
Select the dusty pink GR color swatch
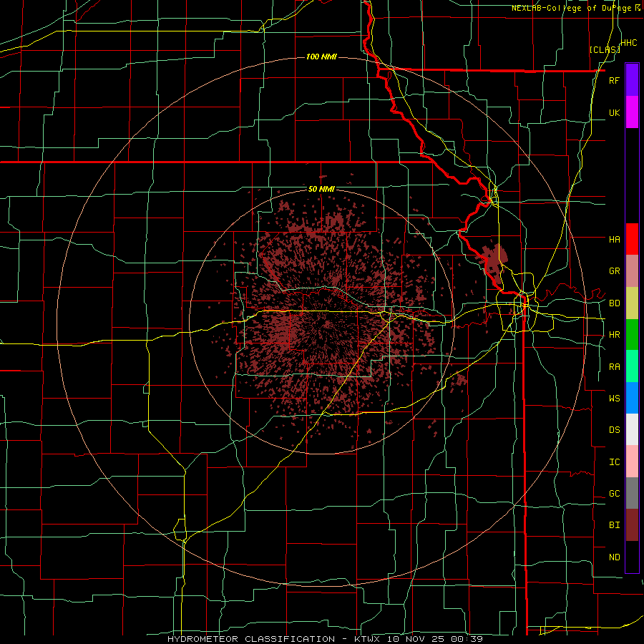coord(632,271)
